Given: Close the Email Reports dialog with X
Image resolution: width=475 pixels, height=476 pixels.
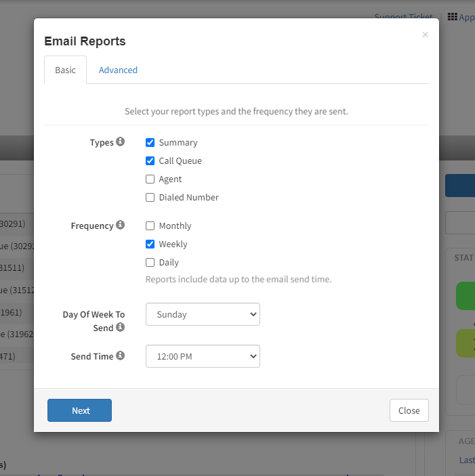Looking at the screenshot, I should [425, 35].
